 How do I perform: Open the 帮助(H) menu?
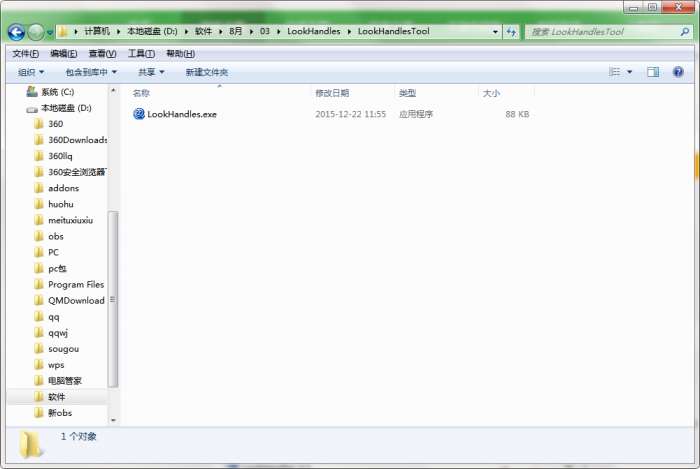point(180,54)
